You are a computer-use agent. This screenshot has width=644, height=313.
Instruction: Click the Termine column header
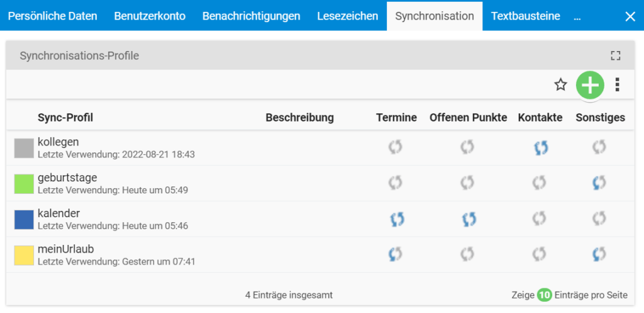pos(396,118)
